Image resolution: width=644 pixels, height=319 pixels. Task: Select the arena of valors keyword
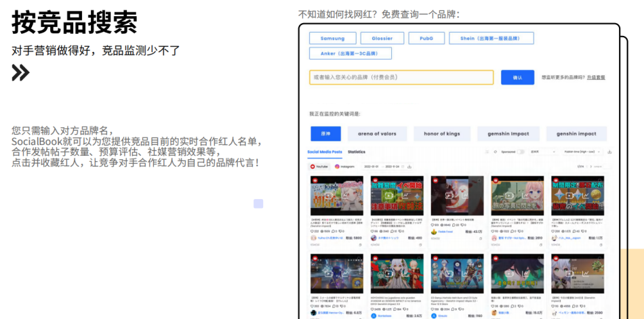[377, 134]
